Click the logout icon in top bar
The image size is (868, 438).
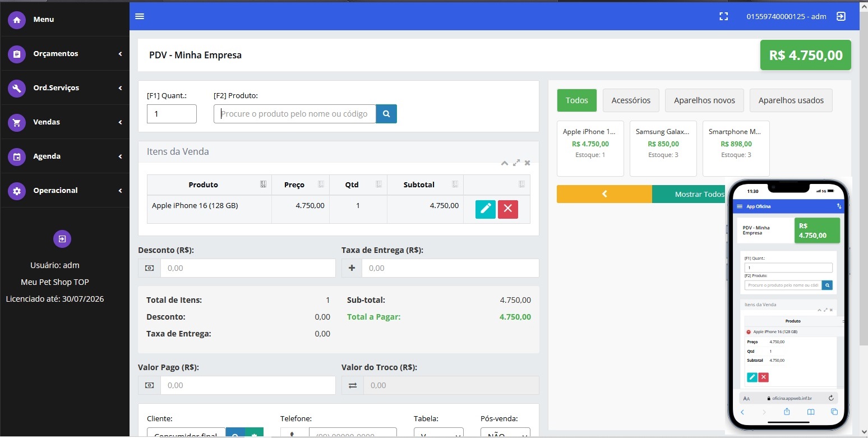coord(841,16)
